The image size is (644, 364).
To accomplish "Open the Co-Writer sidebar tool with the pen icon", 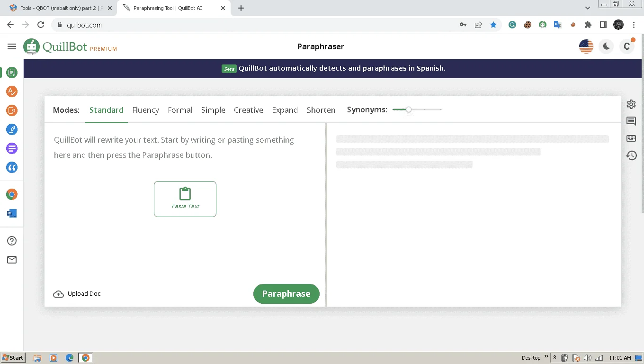I will [x=12, y=129].
